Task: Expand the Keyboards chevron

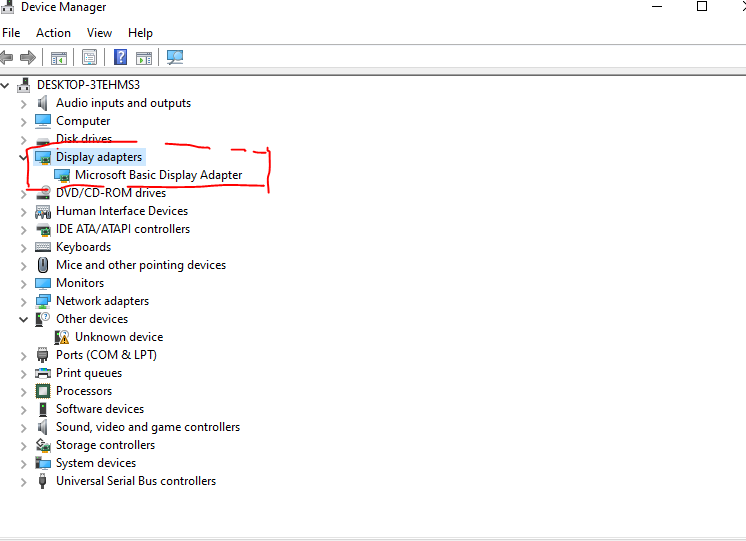Action: (x=23, y=248)
